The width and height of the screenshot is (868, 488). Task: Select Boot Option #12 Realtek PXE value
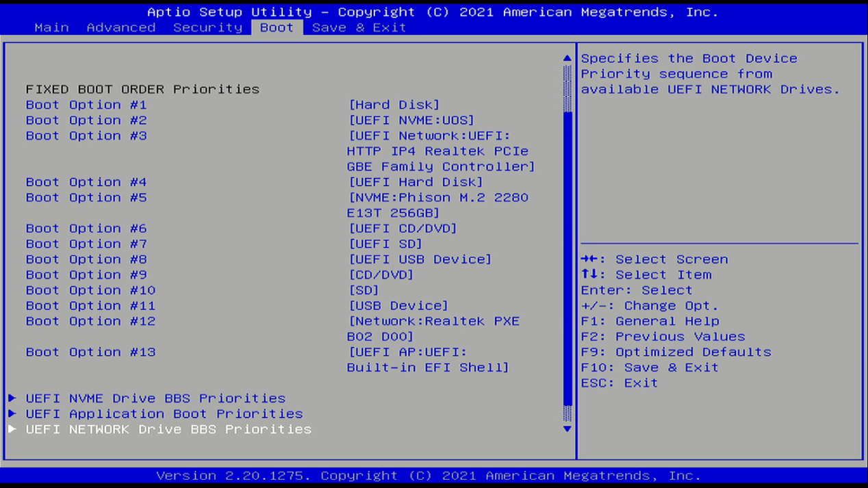433,329
